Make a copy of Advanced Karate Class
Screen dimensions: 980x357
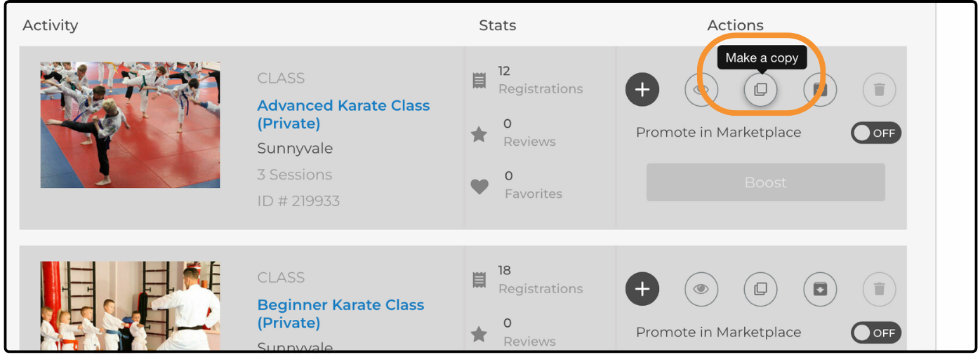tap(760, 90)
